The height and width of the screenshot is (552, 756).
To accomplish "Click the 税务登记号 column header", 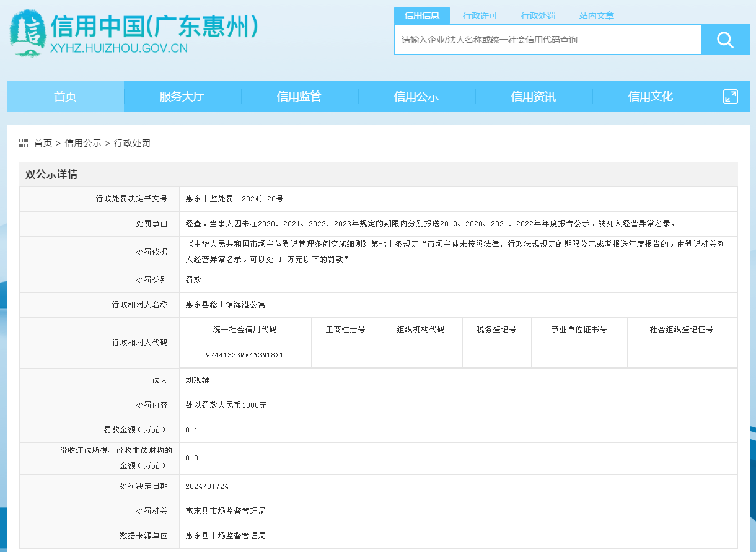I will (496, 330).
